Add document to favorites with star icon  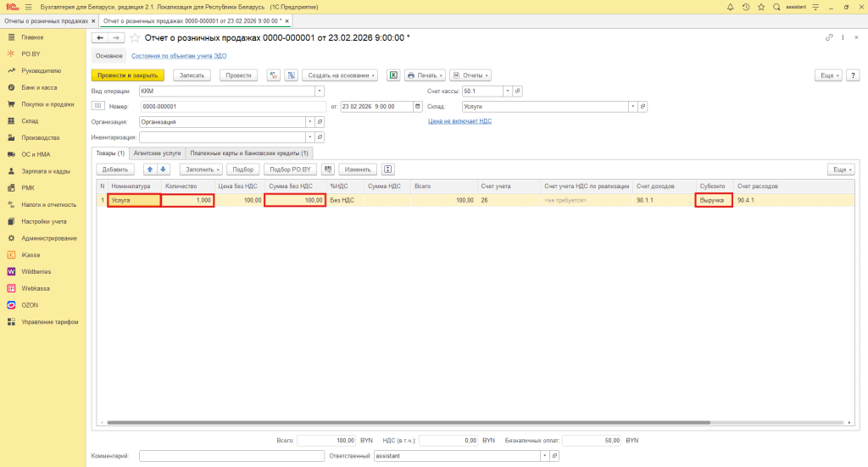tap(135, 38)
